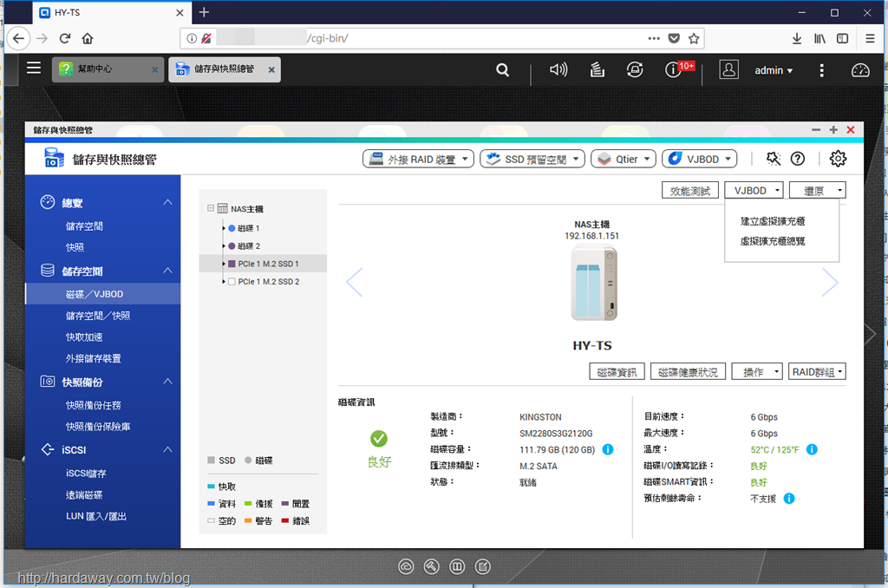Open the restore (還原) dropdown
This screenshot has height=588, width=888.
tap(817, 190)
